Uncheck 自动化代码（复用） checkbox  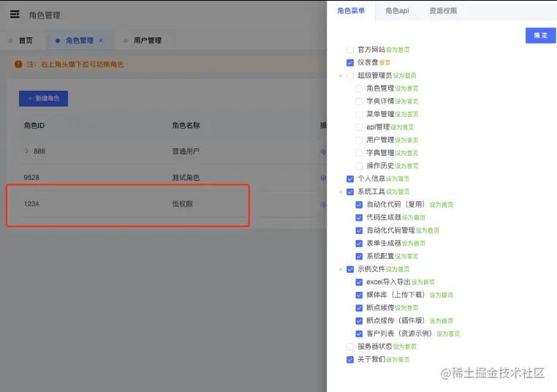pos(359,205)
